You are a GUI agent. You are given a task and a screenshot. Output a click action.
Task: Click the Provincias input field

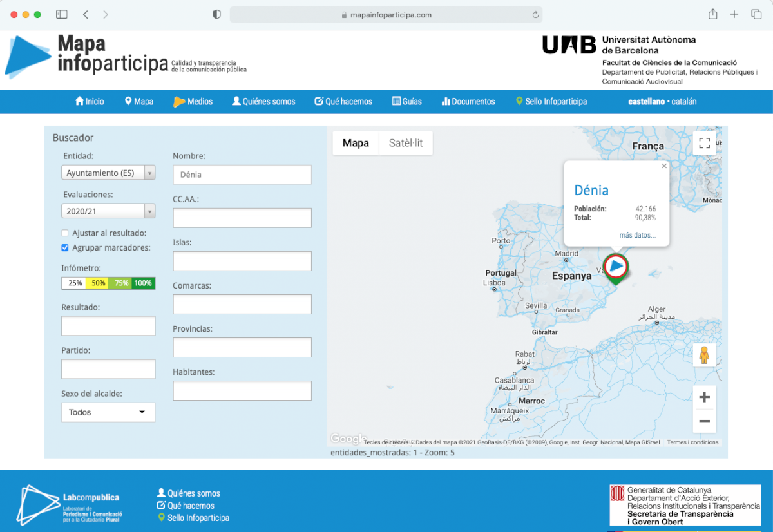242,348
